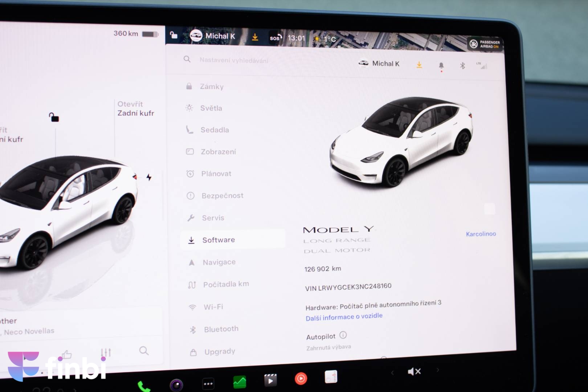Open the camera app in bottom bar
This screenshot has height=392, width=588.
point(176,384)
